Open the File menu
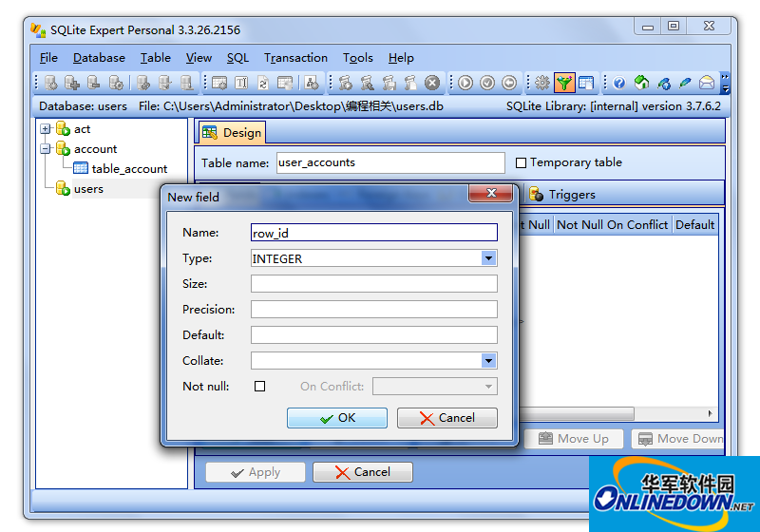 [48, 58]
